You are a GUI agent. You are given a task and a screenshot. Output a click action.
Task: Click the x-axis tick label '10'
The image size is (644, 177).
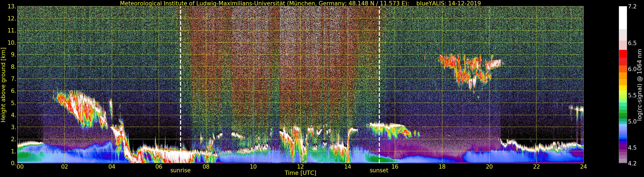[253, 167]
